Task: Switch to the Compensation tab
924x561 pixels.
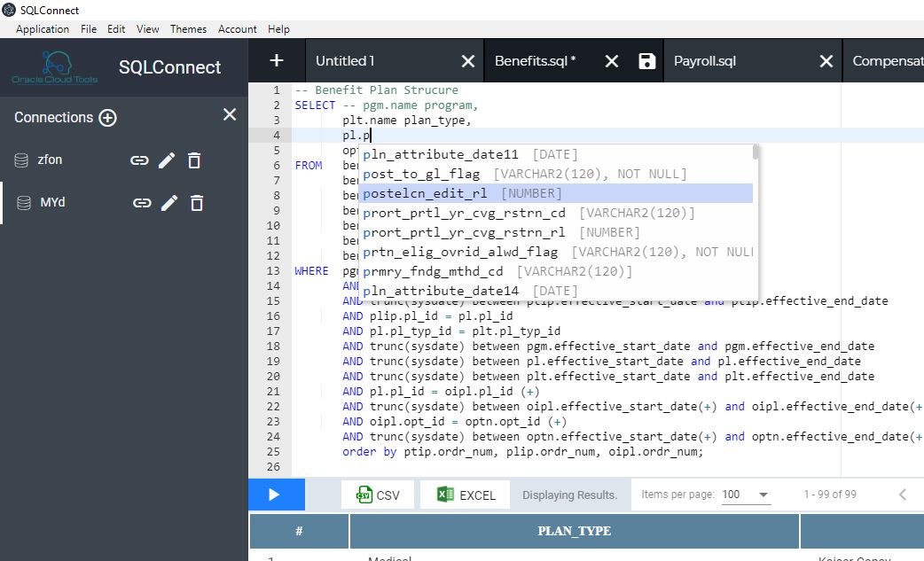Action: pos(888,61)
